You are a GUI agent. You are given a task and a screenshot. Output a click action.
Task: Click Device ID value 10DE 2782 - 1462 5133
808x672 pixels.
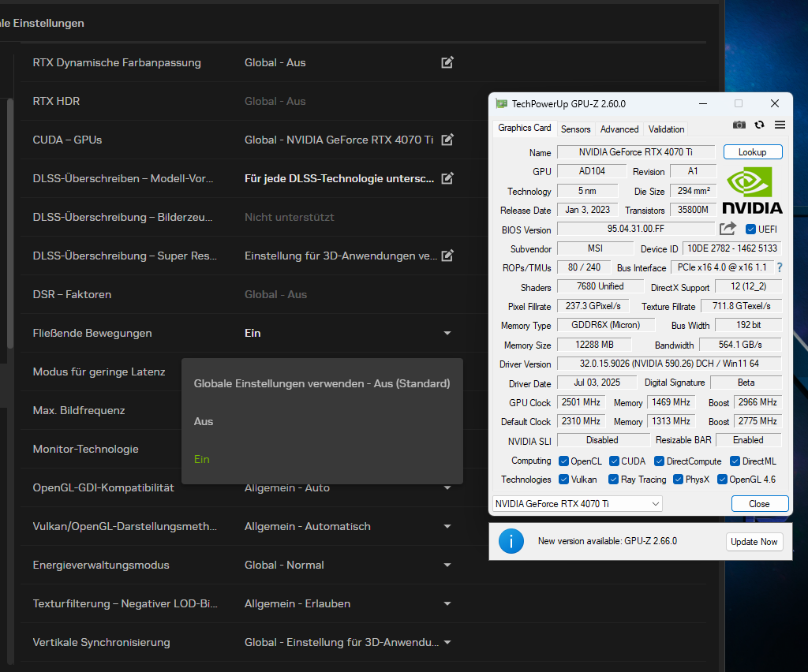[731, 248]
